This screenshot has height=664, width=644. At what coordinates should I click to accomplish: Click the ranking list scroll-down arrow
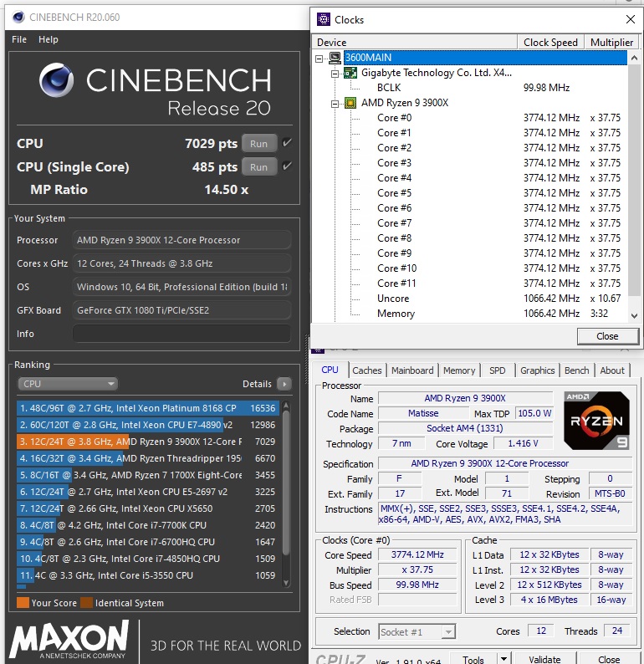pos(286,583)
